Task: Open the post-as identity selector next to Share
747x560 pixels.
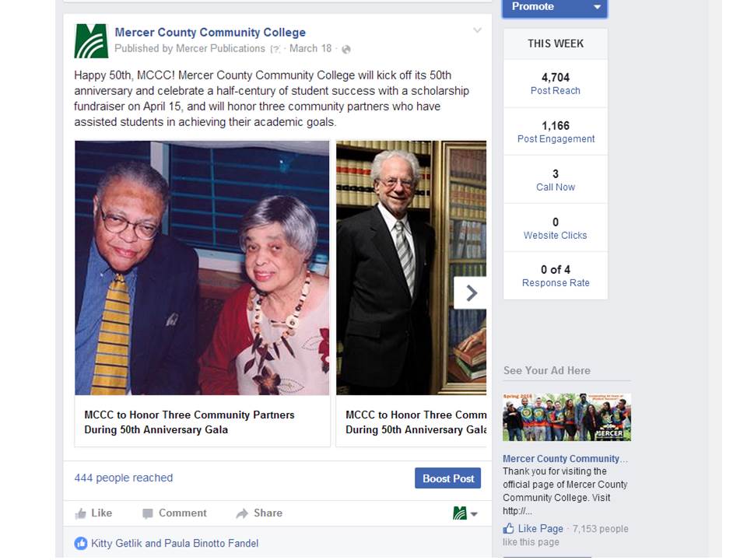Action: pyautogui.click(x=465, y=513)
